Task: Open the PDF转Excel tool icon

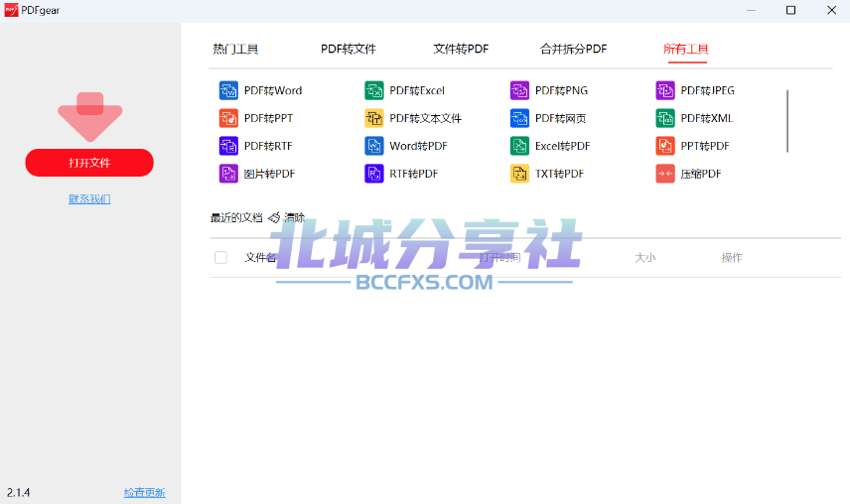Action: point(374,90)
